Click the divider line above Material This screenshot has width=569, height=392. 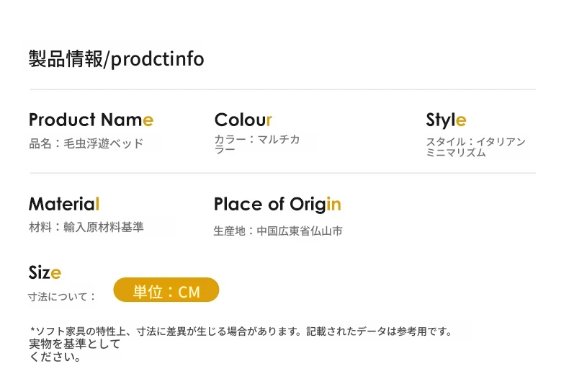[x=282, y=173]
